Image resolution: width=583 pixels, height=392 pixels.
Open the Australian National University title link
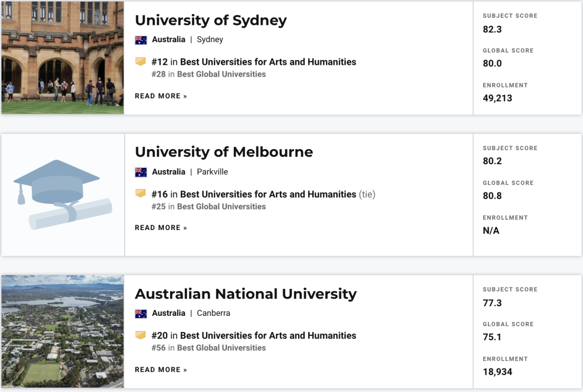click(246, 294)
